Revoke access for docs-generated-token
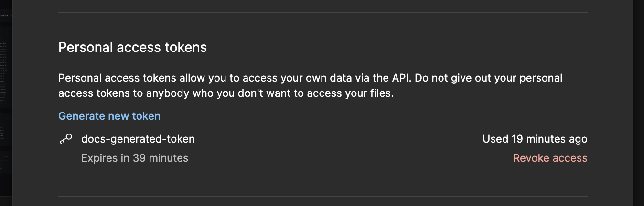 click(550, 158)
